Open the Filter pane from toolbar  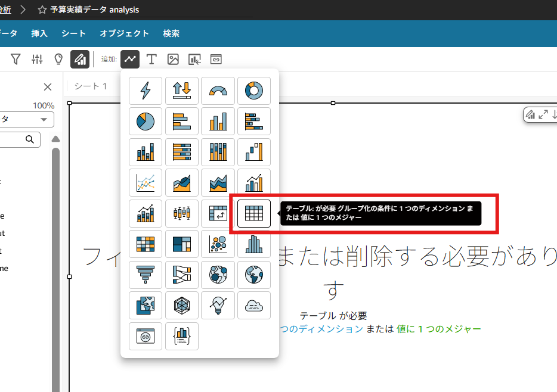(x=16, y=59)
